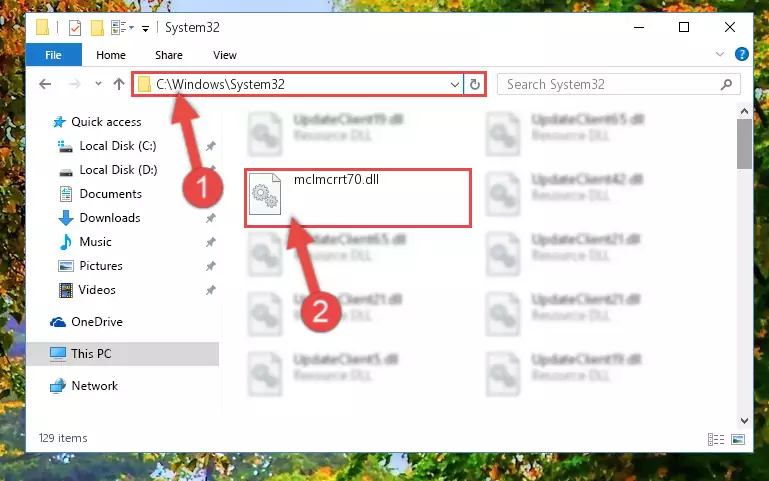
Task: Switch to the Share ribbon tab
Action: click(x=169, y=55)
